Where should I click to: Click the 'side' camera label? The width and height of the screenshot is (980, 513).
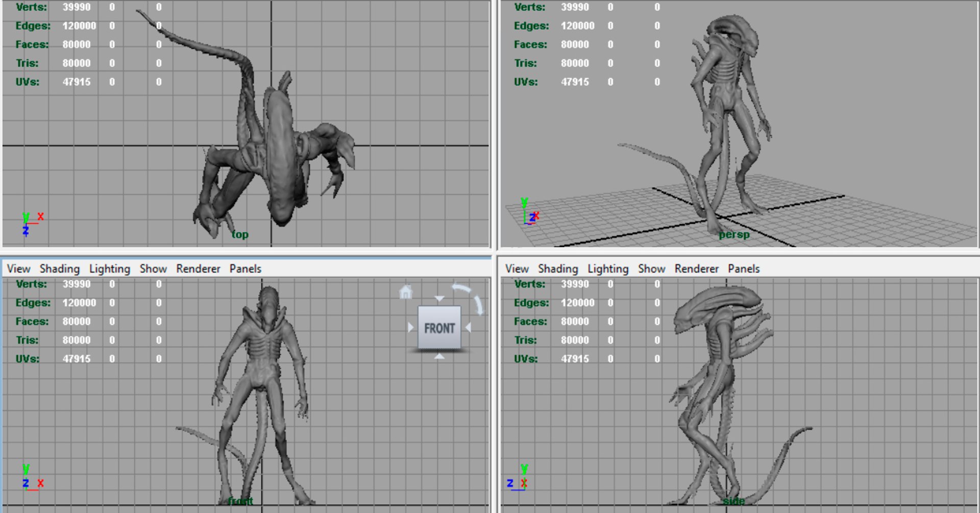[734, 501]
